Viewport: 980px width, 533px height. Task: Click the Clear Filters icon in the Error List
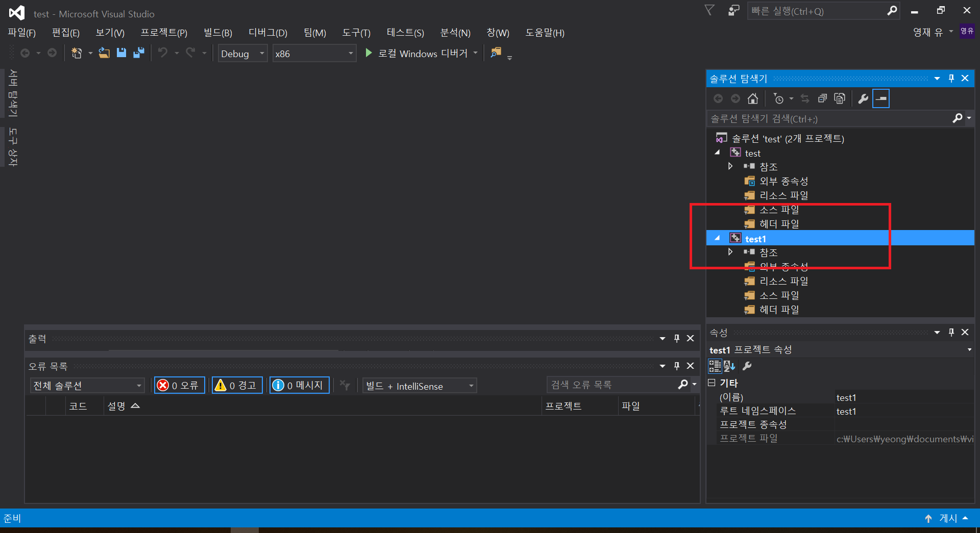point(345,385)
